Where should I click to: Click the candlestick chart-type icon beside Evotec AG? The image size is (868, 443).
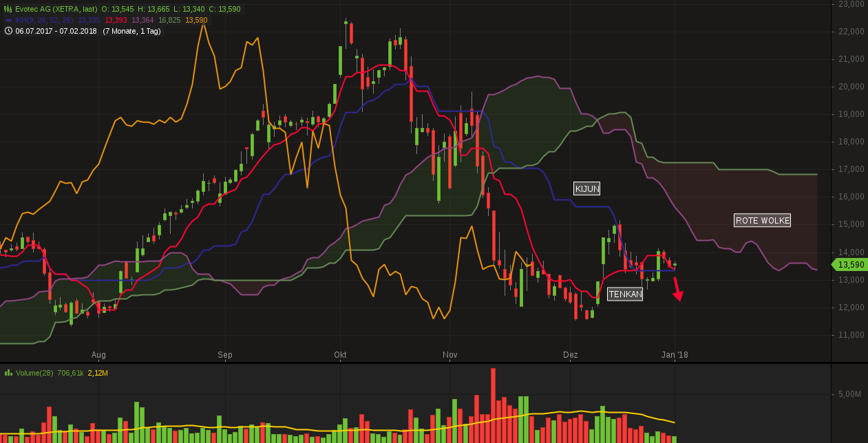point(8,9)
